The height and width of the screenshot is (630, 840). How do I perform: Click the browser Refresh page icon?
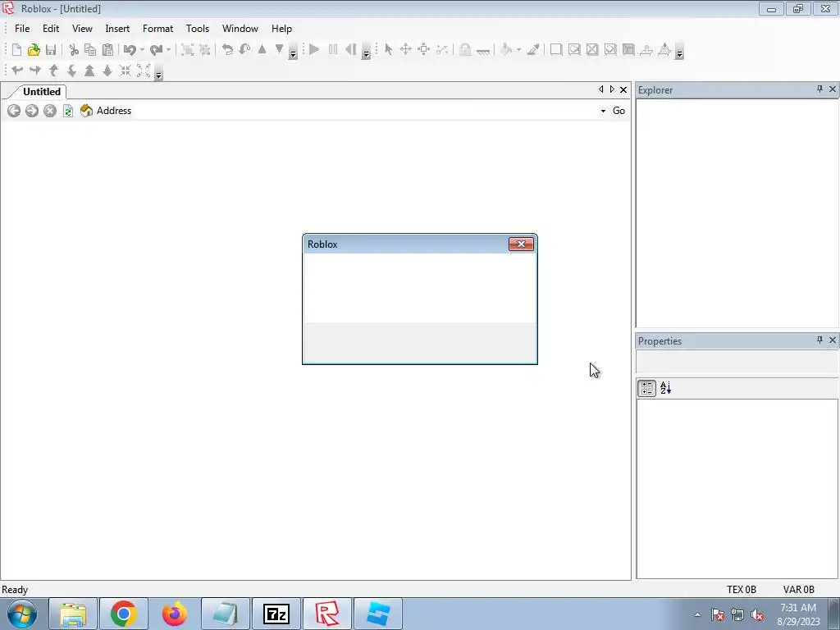(x=68, y=111)
